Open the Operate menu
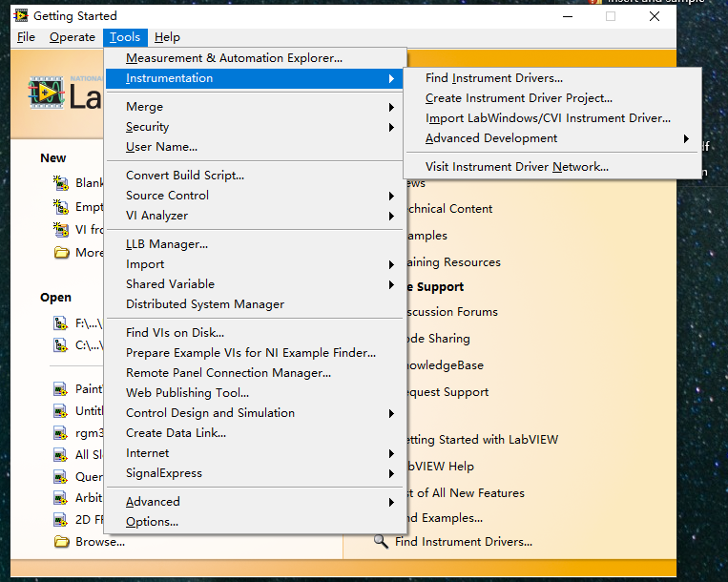728x582 pixels. (72, 37)
